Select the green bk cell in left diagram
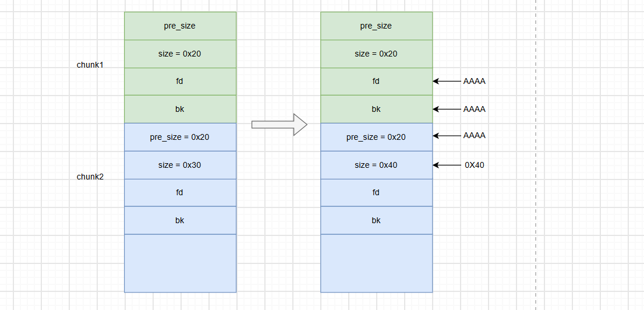 181,110
